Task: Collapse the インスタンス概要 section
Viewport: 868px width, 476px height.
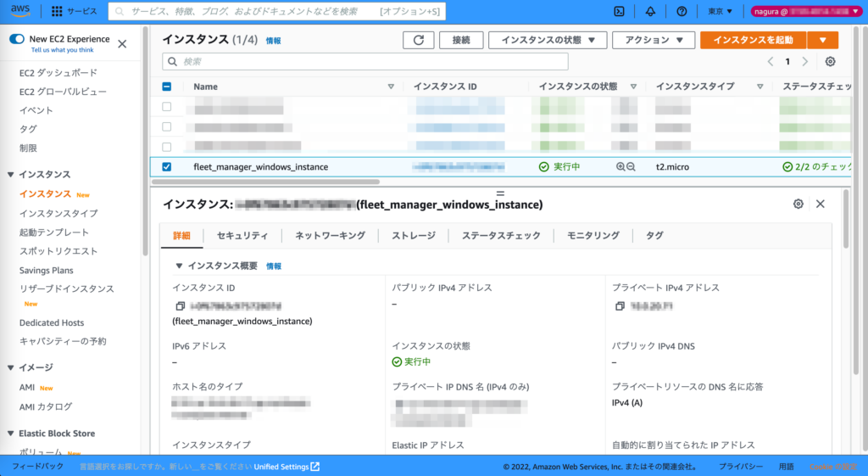Action: (x=179, y=266)
